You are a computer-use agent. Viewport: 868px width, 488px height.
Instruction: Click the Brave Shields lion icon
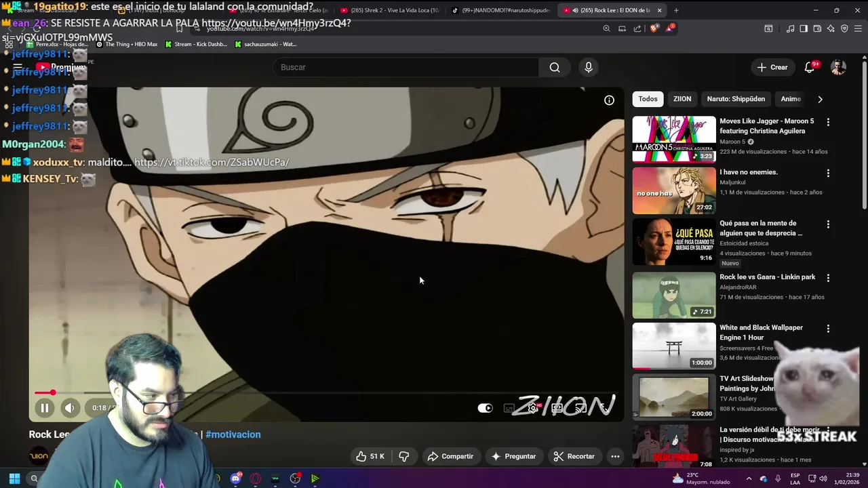[x=654, y=28]
